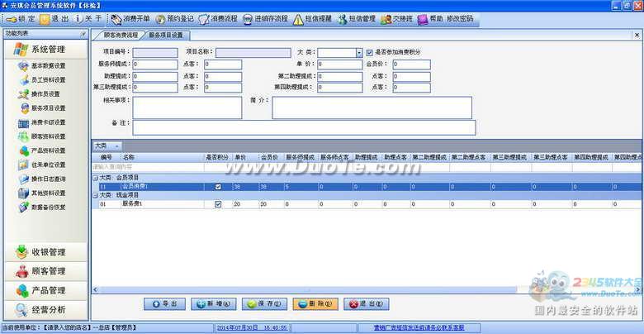Open 短信管理 from the toolbar
The width and height of the screenshot is (644, 334).
tap(357, 19)
